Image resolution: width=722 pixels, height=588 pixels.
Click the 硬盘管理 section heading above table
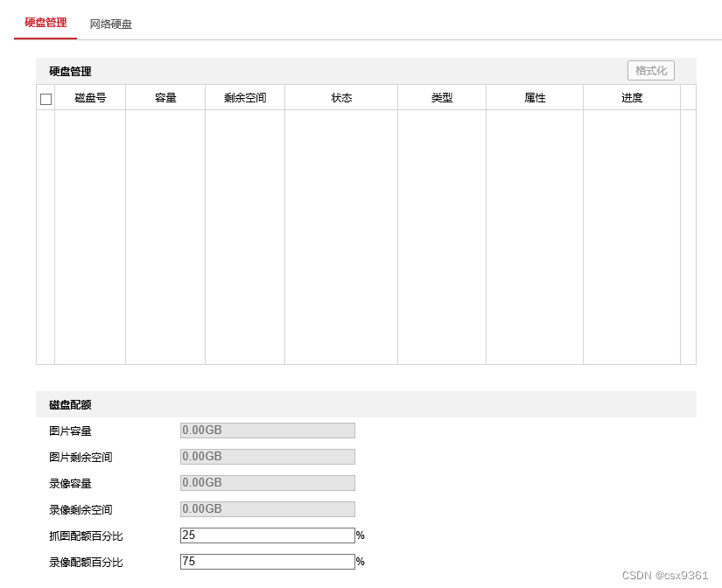tap(71, 72)
